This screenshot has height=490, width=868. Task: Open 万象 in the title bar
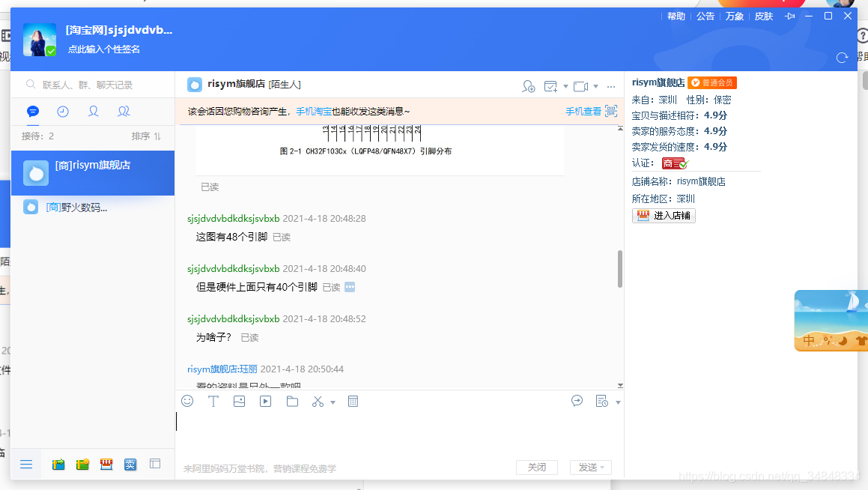[x=735, y=16]
